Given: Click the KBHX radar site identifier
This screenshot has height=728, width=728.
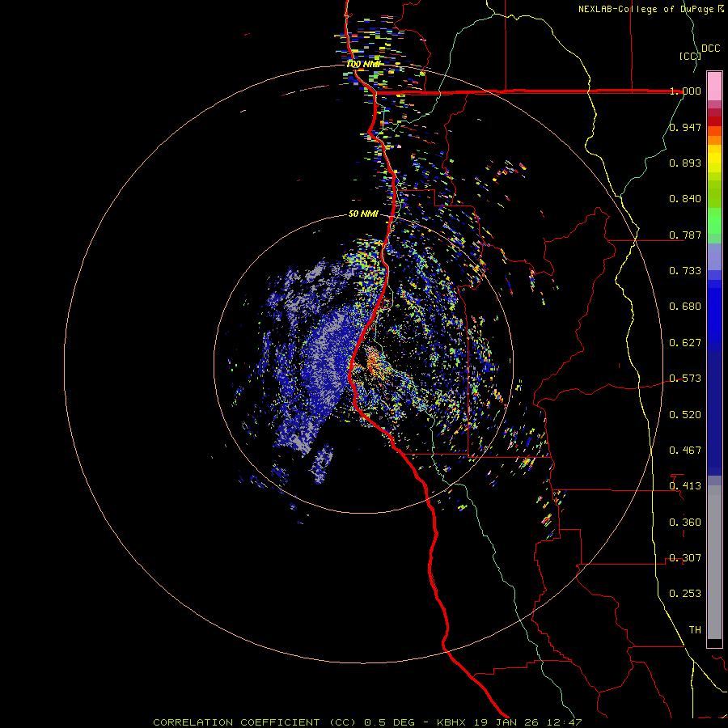Looking at the screenshot, I should [x=453, y=722].
